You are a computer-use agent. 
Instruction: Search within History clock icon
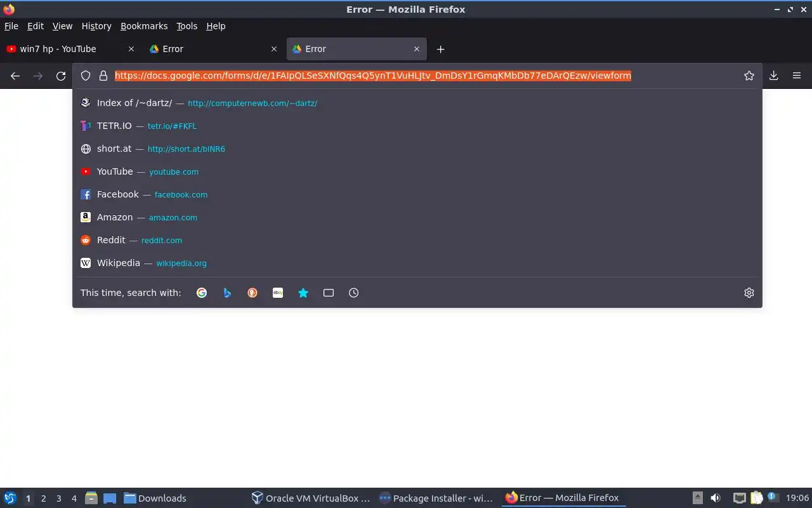[354, 293]
